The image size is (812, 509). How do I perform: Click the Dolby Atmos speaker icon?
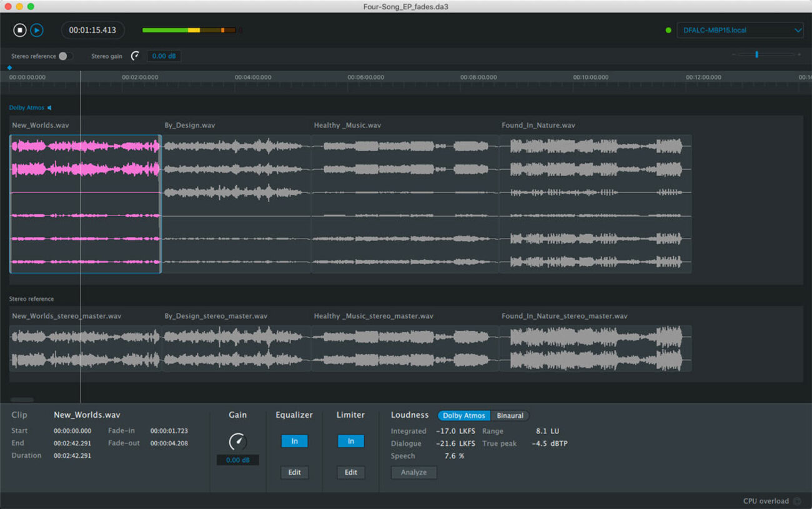click(x=50, y=108)
